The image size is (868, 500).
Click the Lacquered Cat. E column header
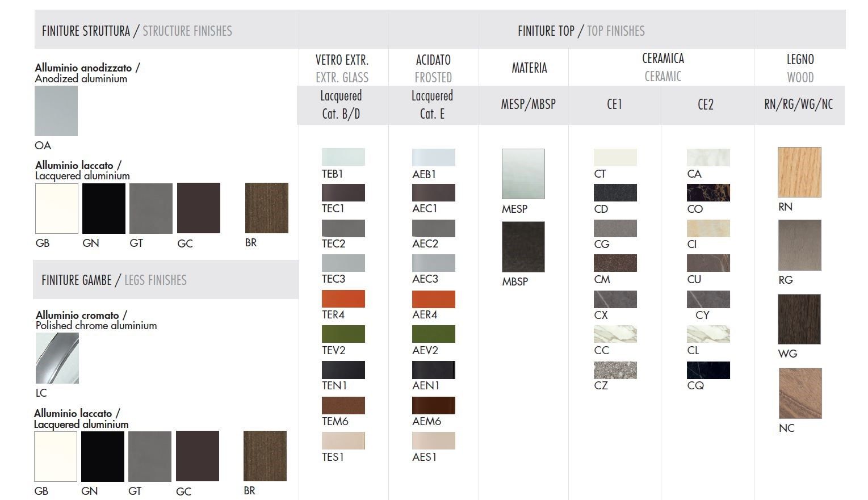point(433,104)
